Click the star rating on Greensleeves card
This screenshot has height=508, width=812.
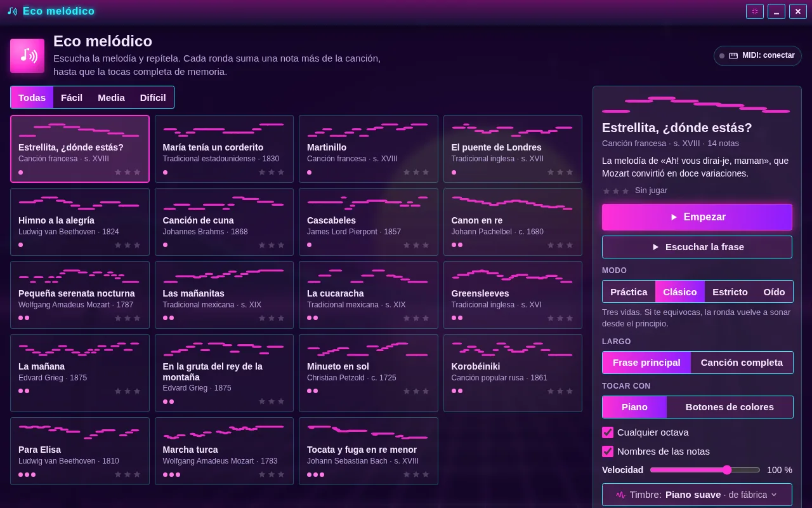click(560, 318)
